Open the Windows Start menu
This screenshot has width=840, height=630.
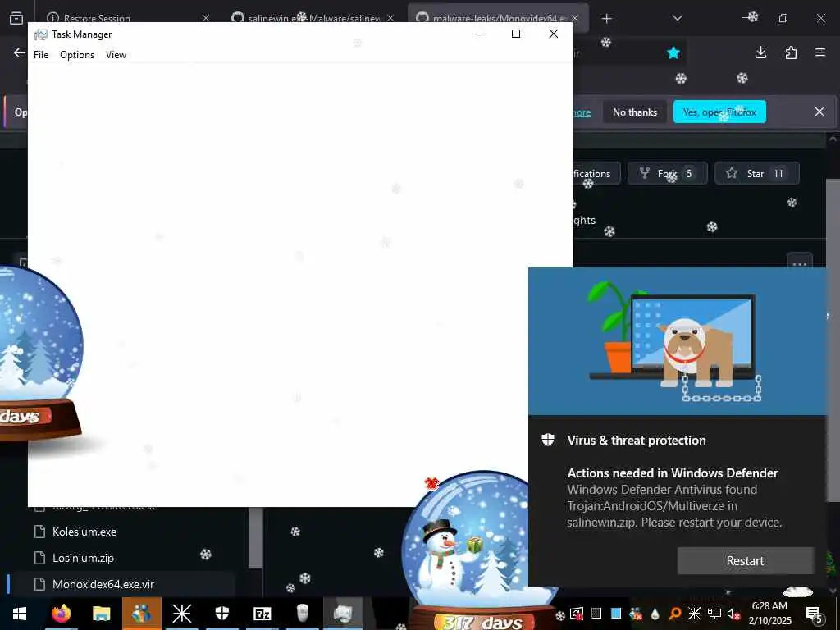(x=20, y=614)
